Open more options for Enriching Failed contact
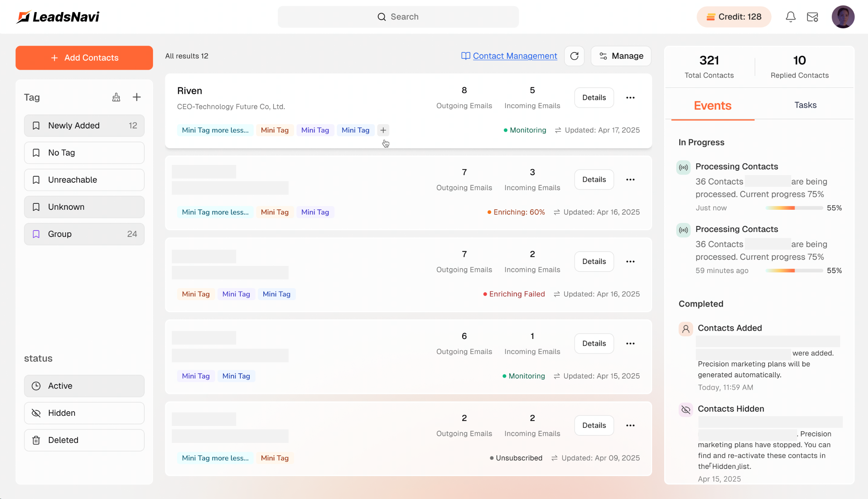 tap(630, 261)
